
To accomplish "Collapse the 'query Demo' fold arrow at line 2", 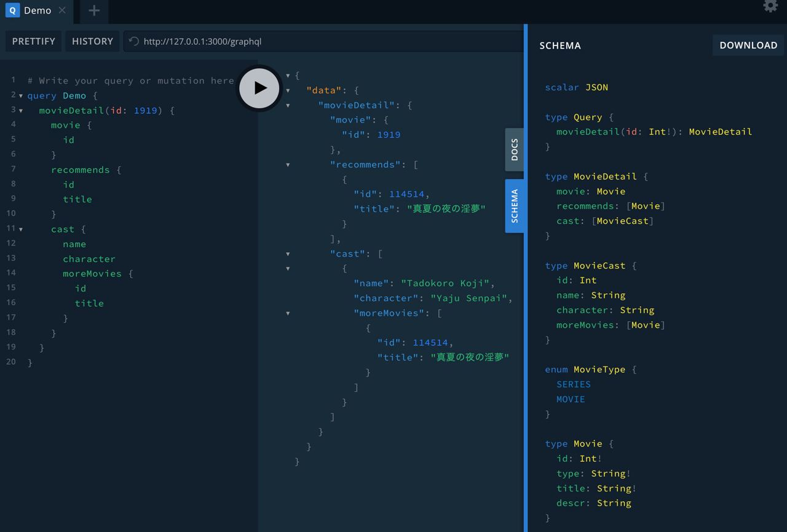I will click(x=21, y=96).
